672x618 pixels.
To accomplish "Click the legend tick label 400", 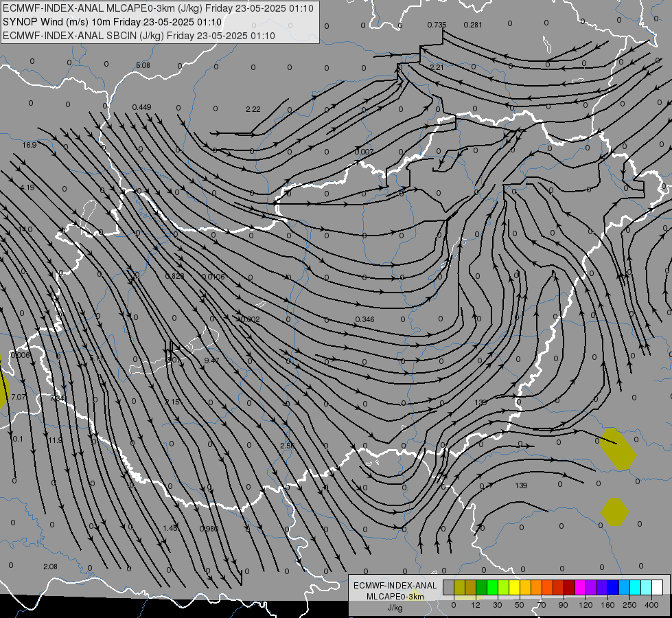I will click(651, 605).
